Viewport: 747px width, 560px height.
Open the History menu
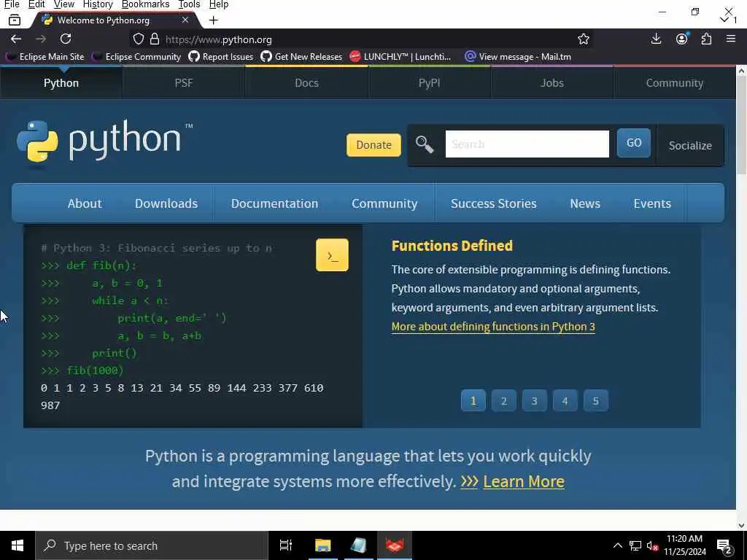click(x=98, y=4)
